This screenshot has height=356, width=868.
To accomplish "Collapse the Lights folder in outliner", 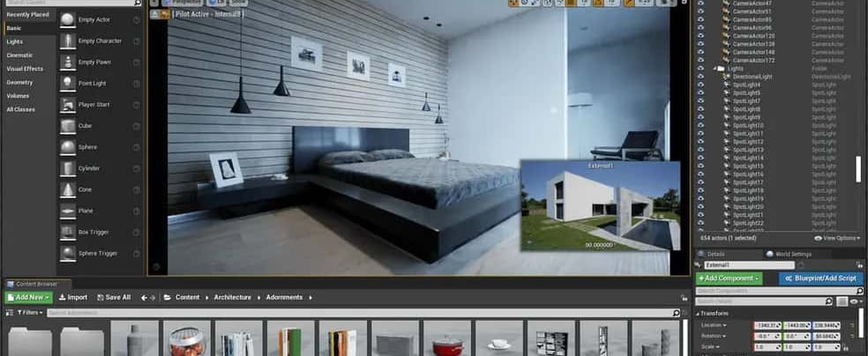I will coord(715,69).
